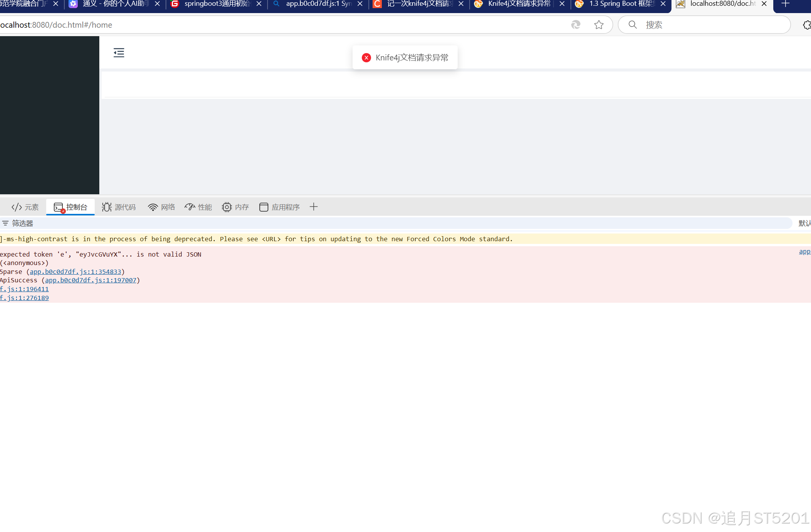
Task: Add page to favorites via star icon
Action: pyautogui.click(x=599, y=25)
